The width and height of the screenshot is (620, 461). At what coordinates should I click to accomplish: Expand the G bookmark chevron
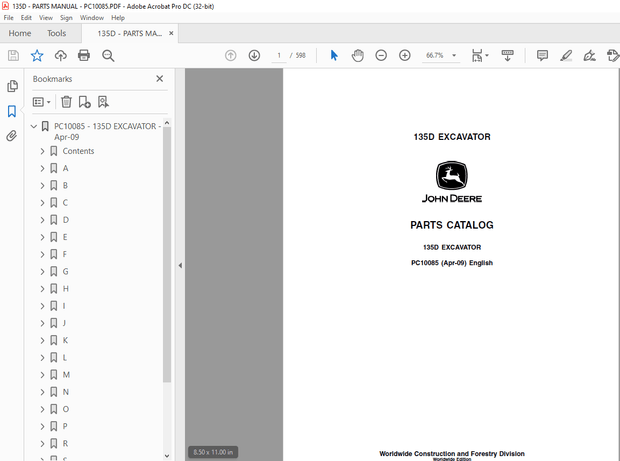42,272
